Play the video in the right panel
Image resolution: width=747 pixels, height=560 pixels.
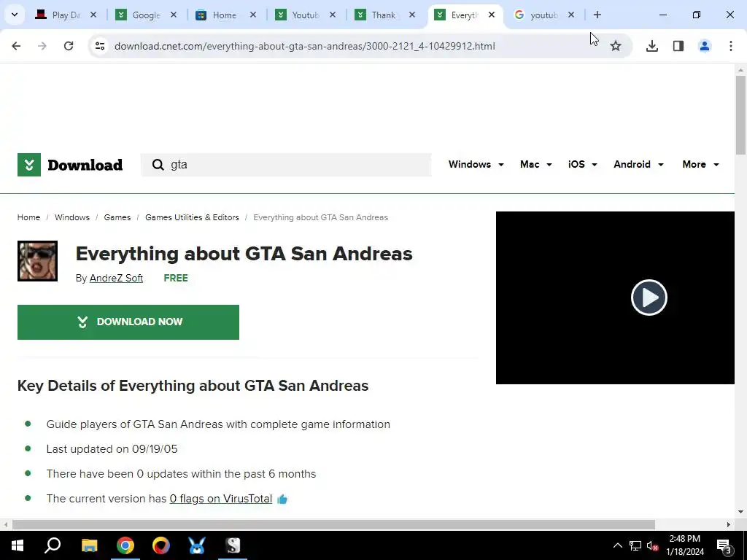[x=649, y=297]
